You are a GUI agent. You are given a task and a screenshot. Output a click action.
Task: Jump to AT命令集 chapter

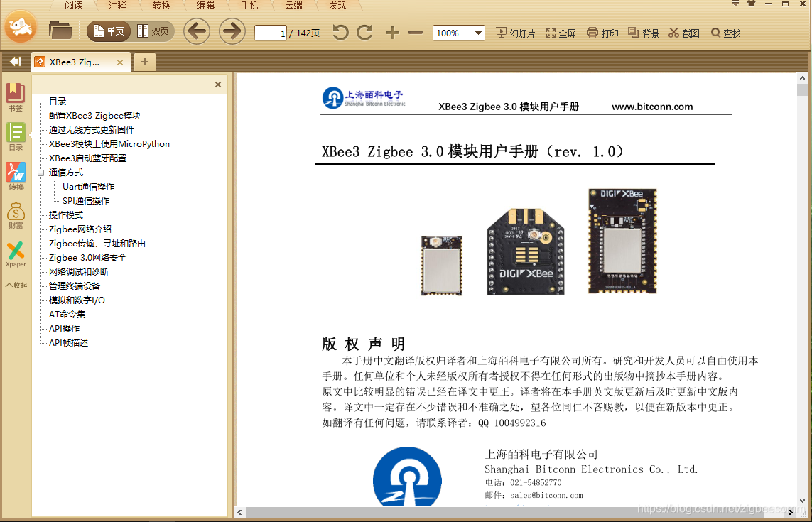(x=67, y=315)
